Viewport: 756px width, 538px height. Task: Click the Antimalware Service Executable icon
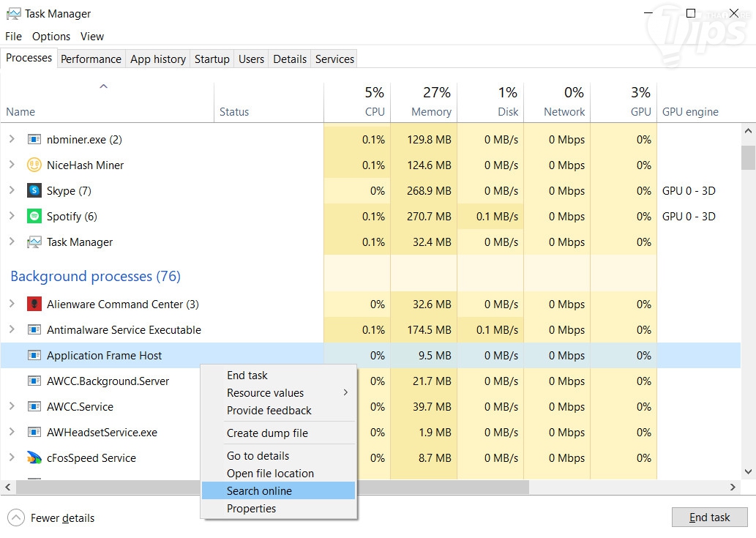pos(34,330)
